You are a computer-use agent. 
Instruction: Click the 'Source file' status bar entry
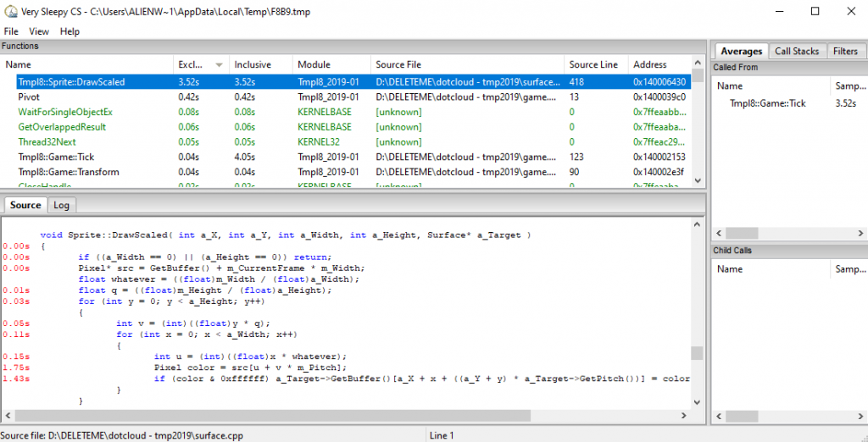click(122, 435)
